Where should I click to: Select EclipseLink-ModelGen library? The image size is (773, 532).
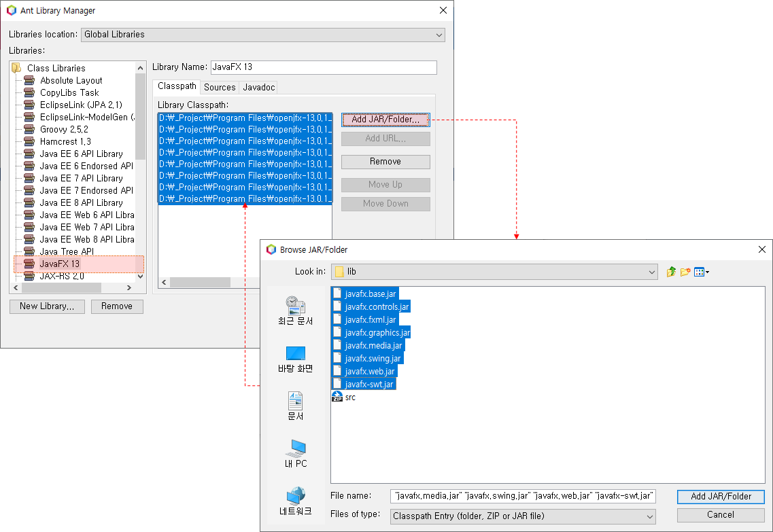(x=87, y=118)
